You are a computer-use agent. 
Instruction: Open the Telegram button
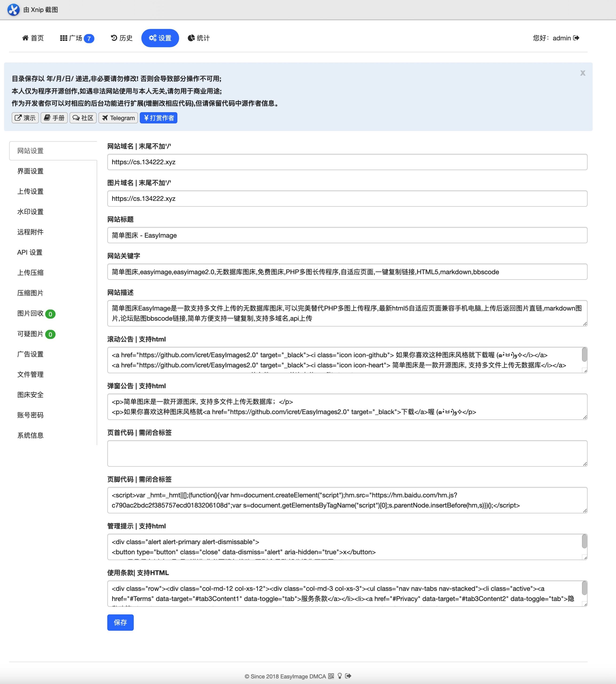(118, 118)
